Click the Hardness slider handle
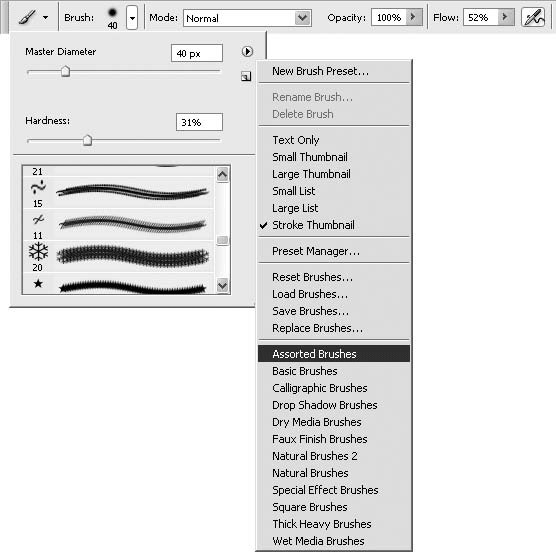 point(87,140)
